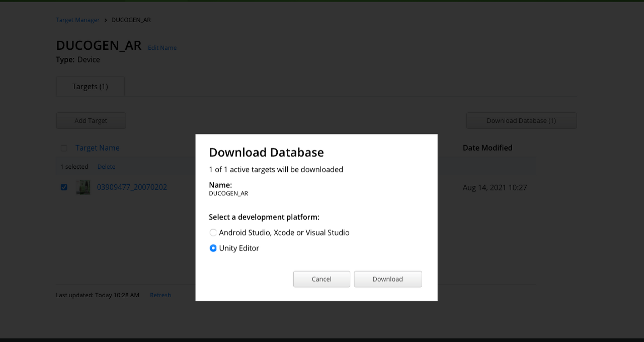Click the Download Database dialog title

coord(267,152)
